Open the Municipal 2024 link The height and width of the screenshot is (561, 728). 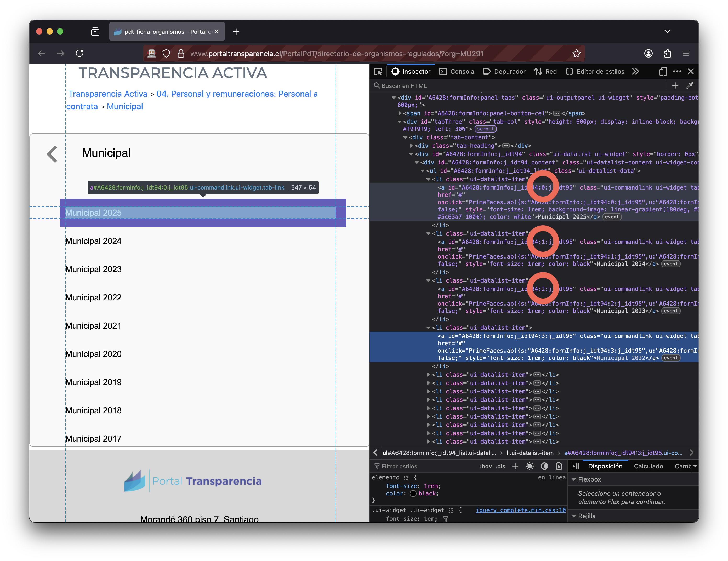93,241
